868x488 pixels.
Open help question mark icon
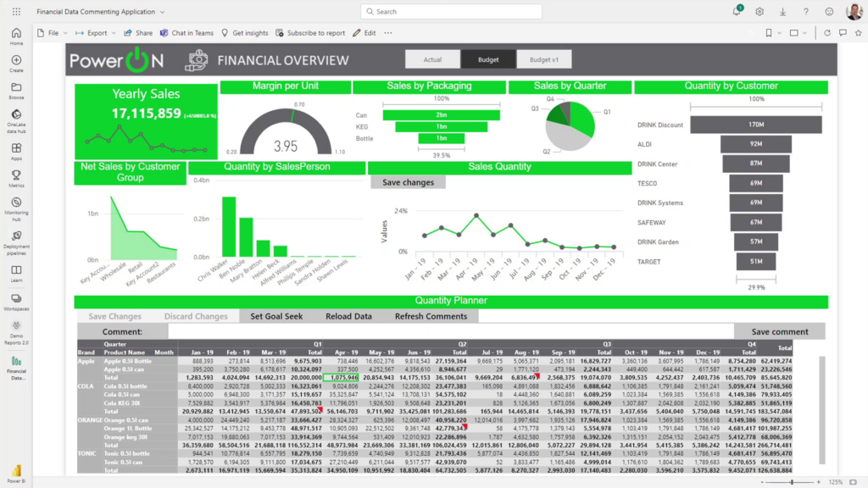(806, 11)
